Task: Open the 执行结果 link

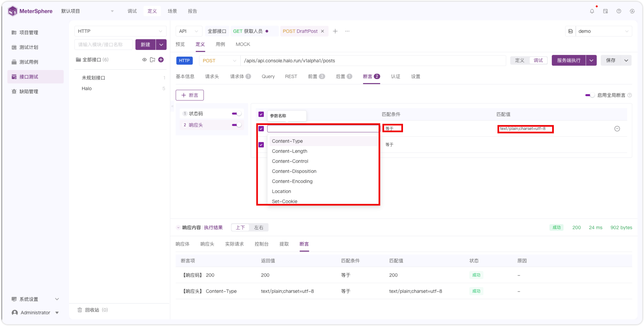Action: (213, 227)
